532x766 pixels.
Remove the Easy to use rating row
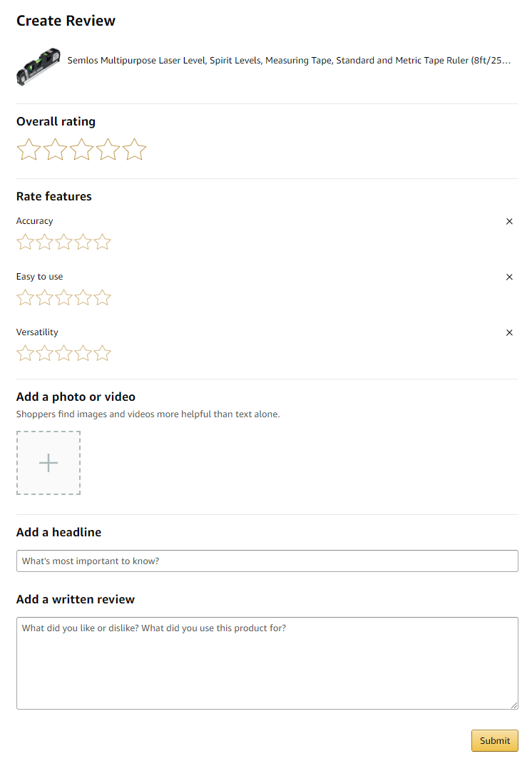(509, 277)
